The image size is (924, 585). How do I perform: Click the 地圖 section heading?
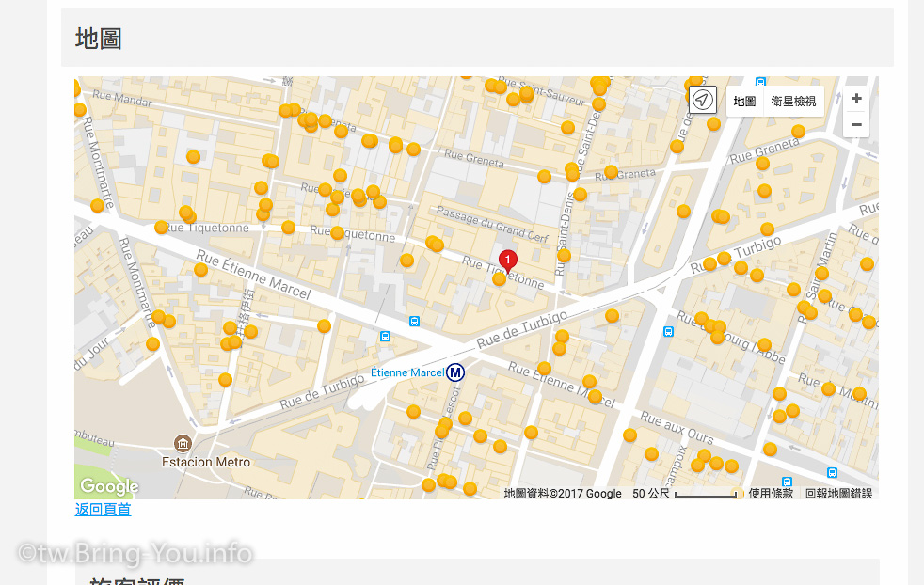coord(99,39)
